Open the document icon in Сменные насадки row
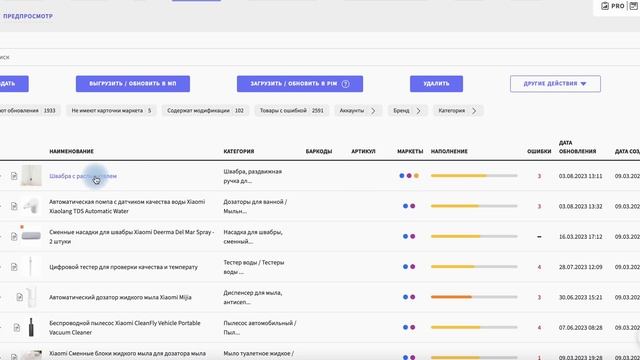 click(14, 236)
